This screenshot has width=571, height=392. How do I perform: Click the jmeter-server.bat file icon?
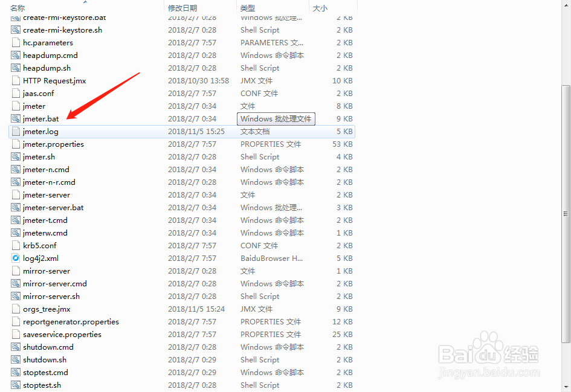click(x=16, y=207)
